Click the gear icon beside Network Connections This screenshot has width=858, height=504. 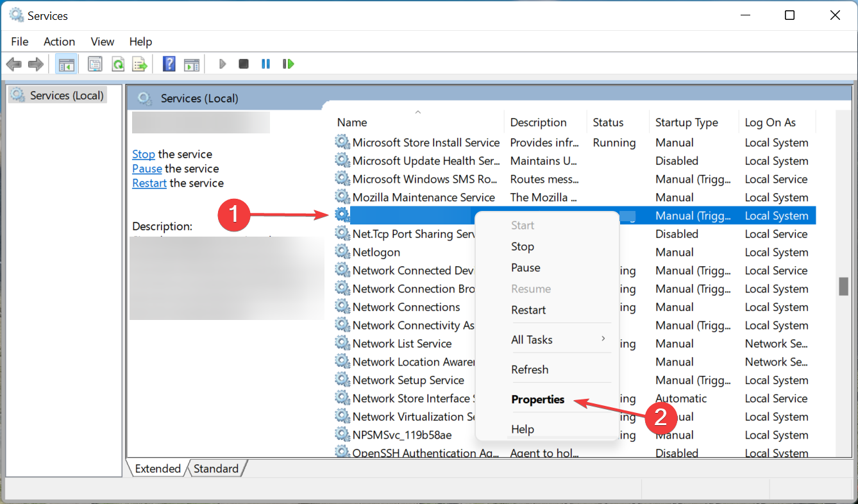[343, 307]
